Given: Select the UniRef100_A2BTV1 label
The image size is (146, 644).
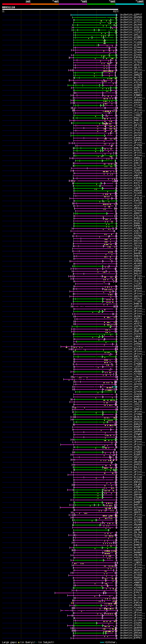Looking at the screenshot, I should (131, 319).
